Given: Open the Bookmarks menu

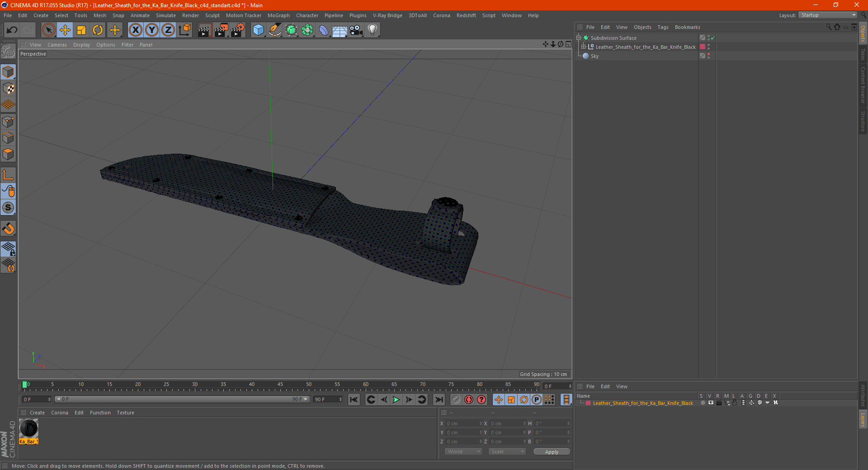Looking at the screenshot, I should 687,27.
